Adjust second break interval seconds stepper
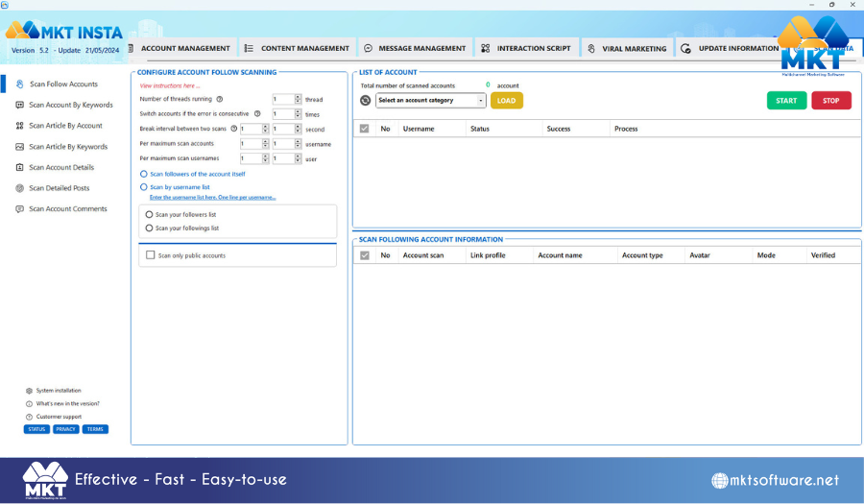 (x=299, y=129)
